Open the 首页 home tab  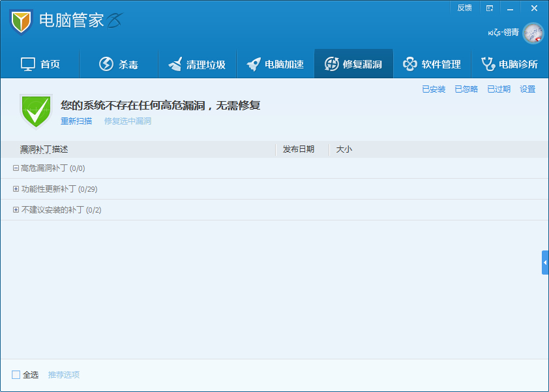point(40,64)
